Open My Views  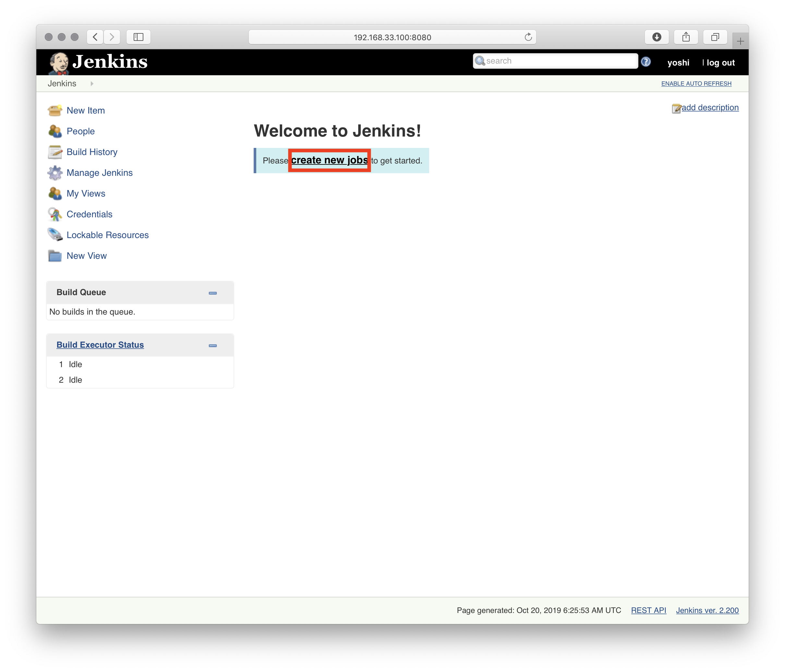tap(86, 194)
